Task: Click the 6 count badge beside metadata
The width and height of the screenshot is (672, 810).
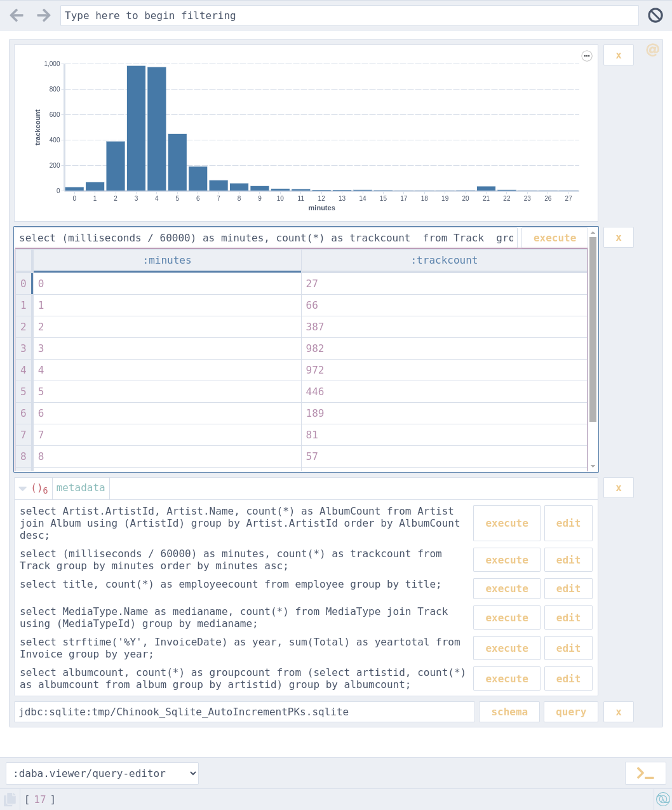Action: point(45,491)
